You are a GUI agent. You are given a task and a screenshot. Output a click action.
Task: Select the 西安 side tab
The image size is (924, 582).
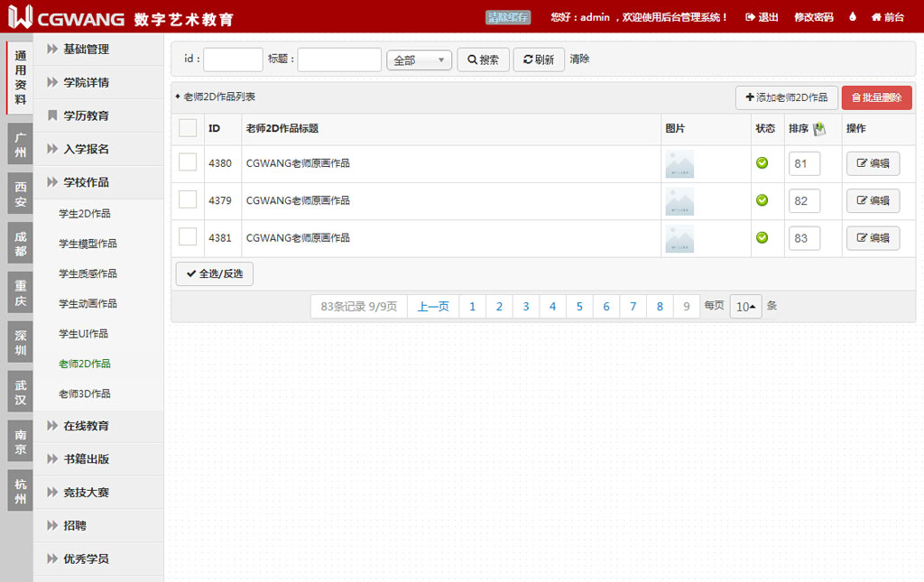(x=20, y=194)
